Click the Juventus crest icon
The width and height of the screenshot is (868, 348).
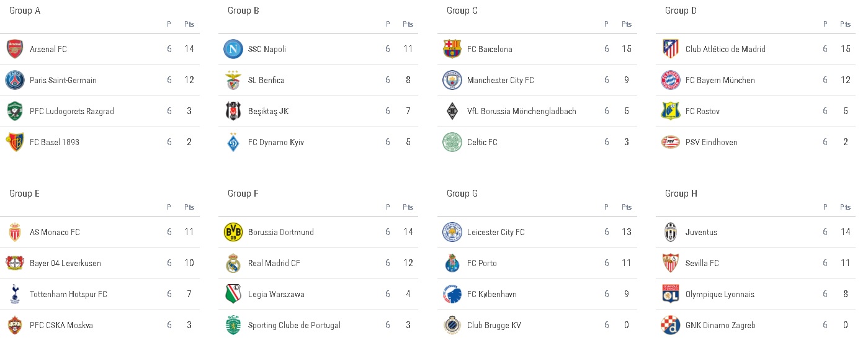[671, 232]
